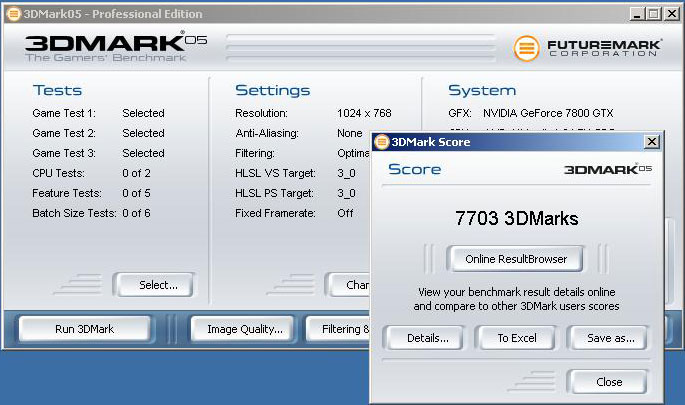The image size is (685, 405).
Task: Maximize the 3DMark05 main window
Action: click(654, 14)
